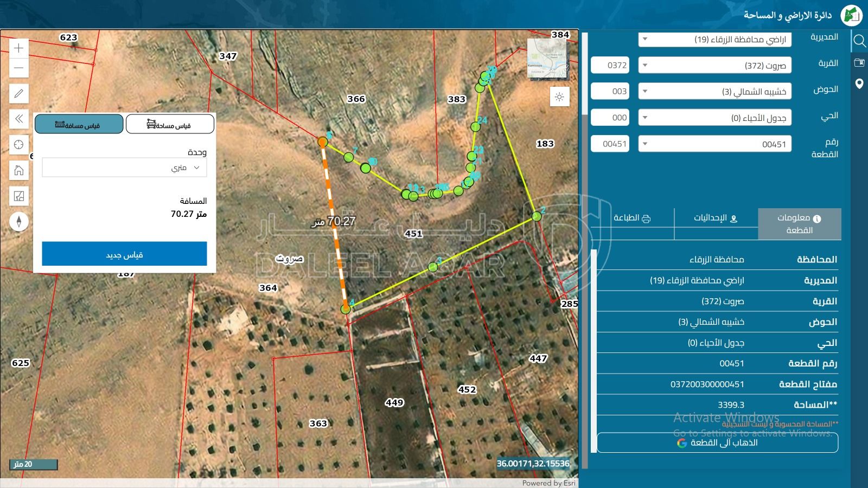Expand the الحوض dropdown خشيبه الشمالي (3)
The width and height of the screenshot is (868, 488).
click(714, 92)
